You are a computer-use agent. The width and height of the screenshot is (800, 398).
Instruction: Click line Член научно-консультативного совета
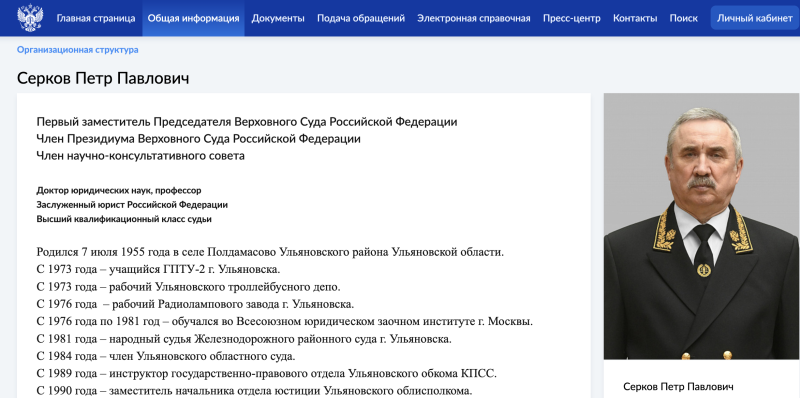click(140, 156)
